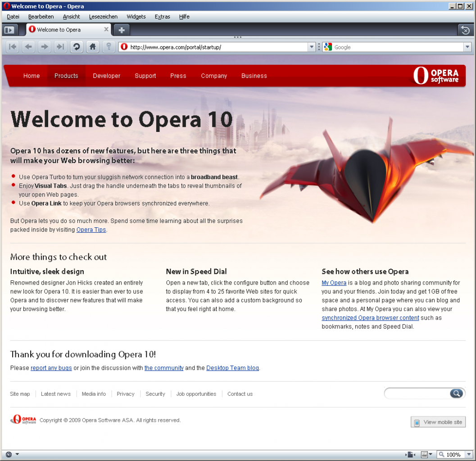Open Latest news footer link

(x=56, y=394)
